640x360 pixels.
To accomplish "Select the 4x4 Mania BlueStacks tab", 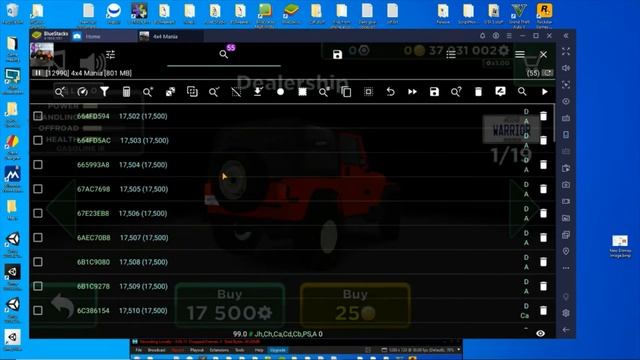I will coord(165,36).
